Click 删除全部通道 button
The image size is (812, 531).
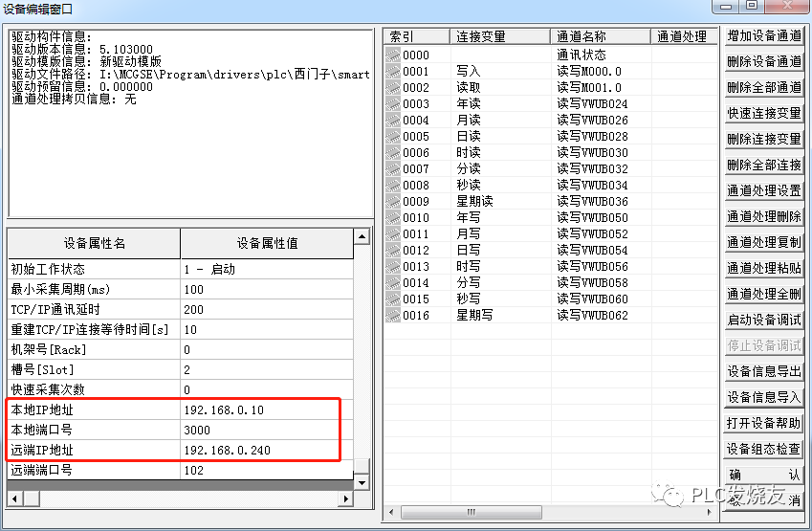click(764, 88)
